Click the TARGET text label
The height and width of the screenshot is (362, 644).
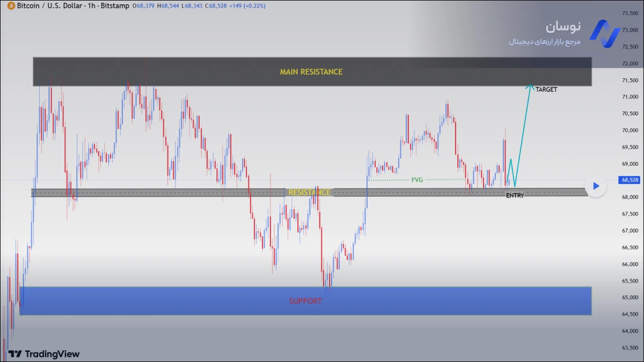point(546,90)
